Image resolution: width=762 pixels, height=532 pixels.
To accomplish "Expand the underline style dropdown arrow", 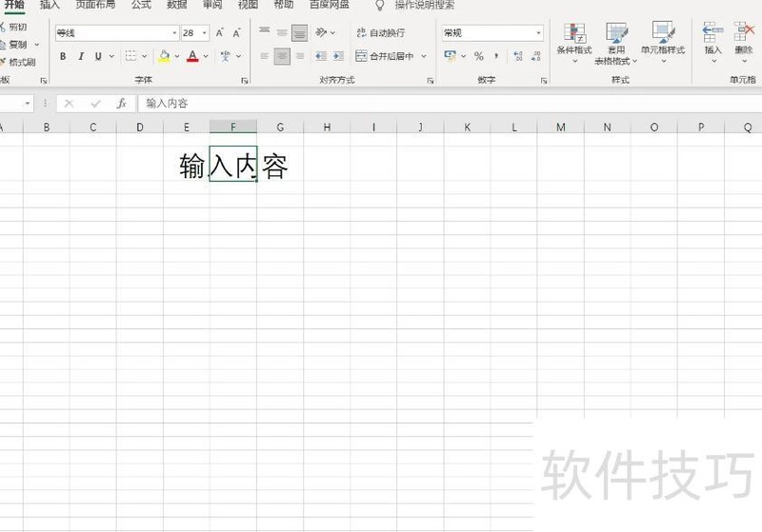I will pos(111,56).
